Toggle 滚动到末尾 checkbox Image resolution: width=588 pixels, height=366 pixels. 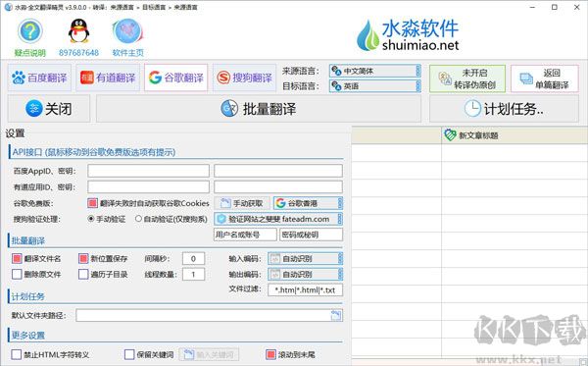click(270, 354)
